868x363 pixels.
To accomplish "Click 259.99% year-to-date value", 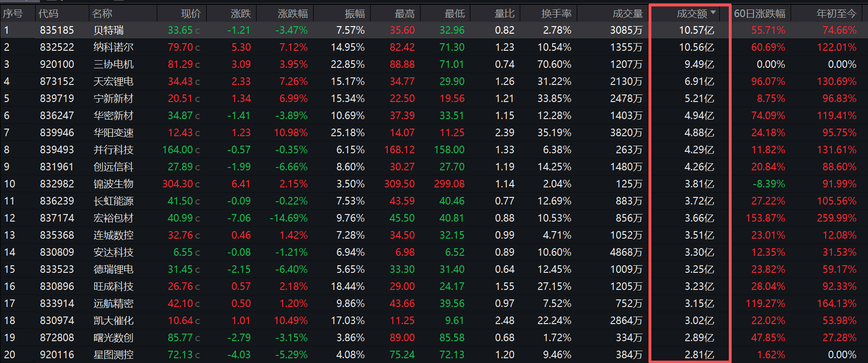I will click(x=837, y=218).
